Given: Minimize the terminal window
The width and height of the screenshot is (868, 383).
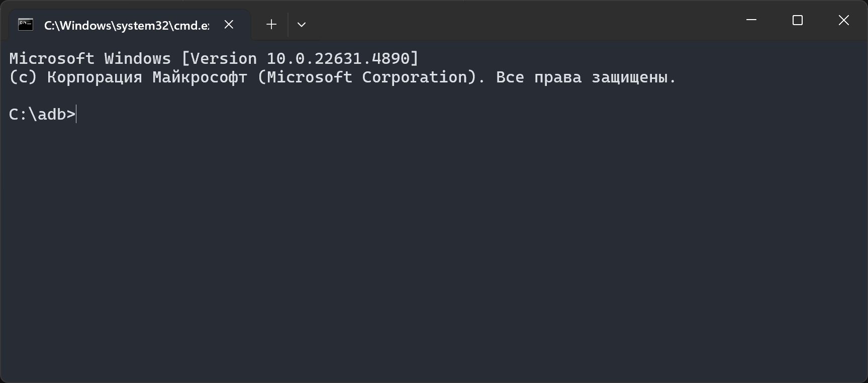Looking at the screenshot, I should tap(751, 20).
